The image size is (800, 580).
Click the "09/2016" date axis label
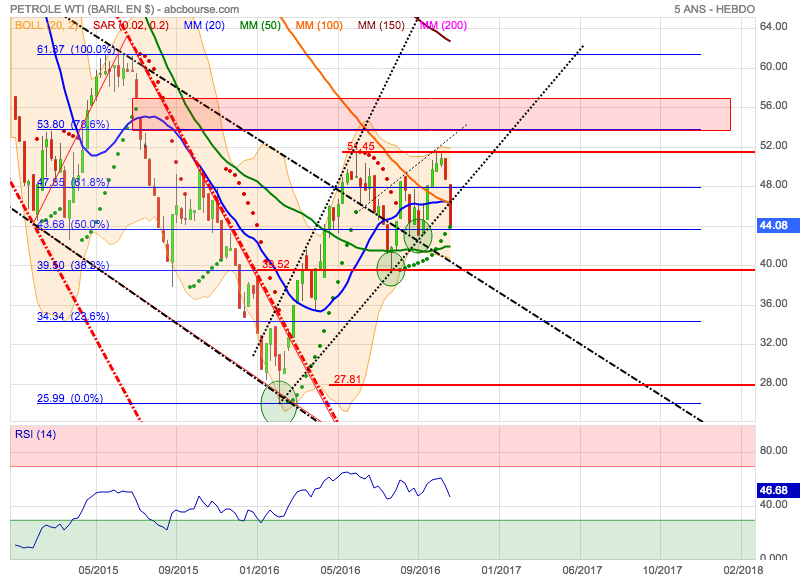[x=420, y=570]
